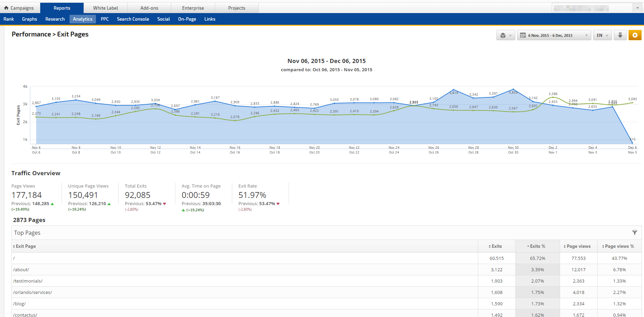Click the Campaigns home icon
The width and height of the screenshot is (644, 317).
click(x=6, y=8)
